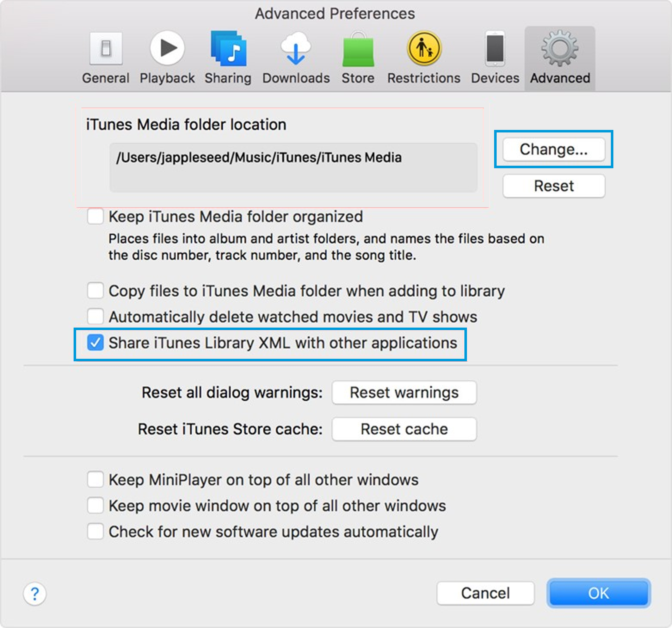The width and height of the screenshot is (672, 628).
Task: Click 'iTunes Media folder location' heading
Action: [x=186, y=124]
